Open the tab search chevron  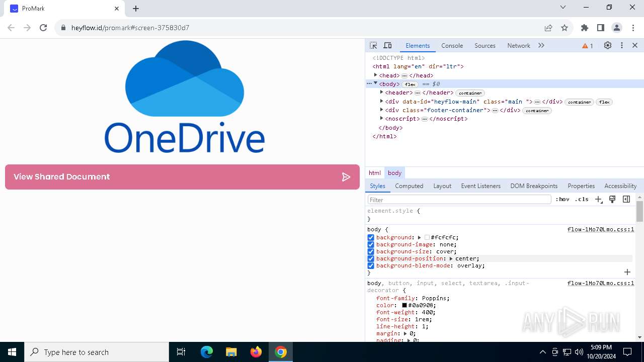pyautogui.click(x=563, y=7)
